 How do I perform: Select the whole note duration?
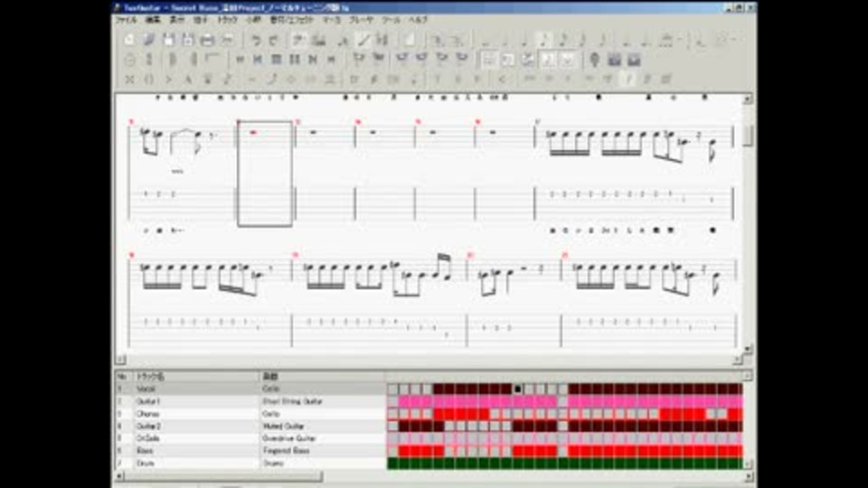coord(486,40)
